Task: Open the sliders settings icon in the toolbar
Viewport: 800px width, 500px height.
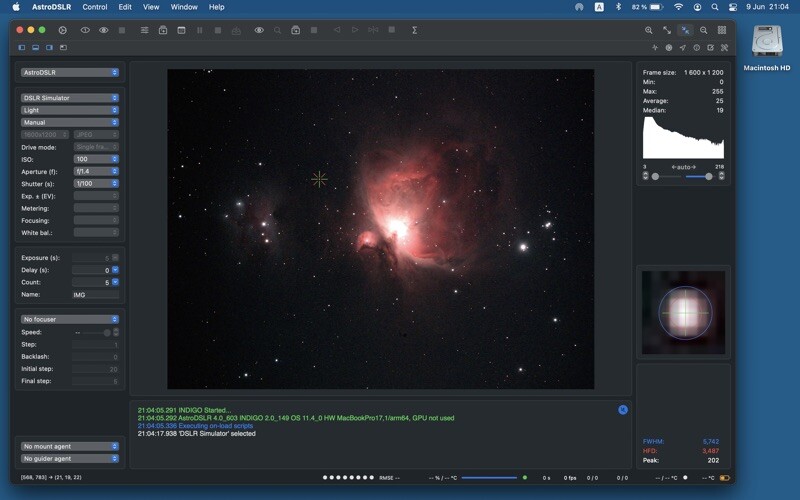Action: 144,30
